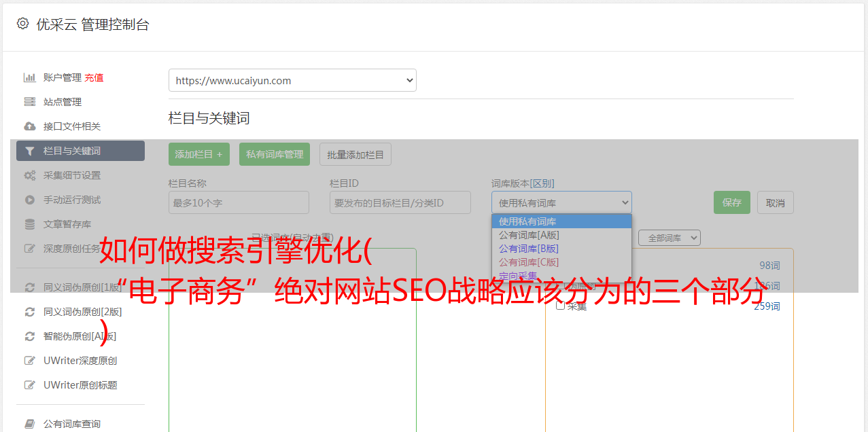Open the https://www.ucaiyun.com site dropdown
This screenshot has width=868, height=432.
(292, 80)
